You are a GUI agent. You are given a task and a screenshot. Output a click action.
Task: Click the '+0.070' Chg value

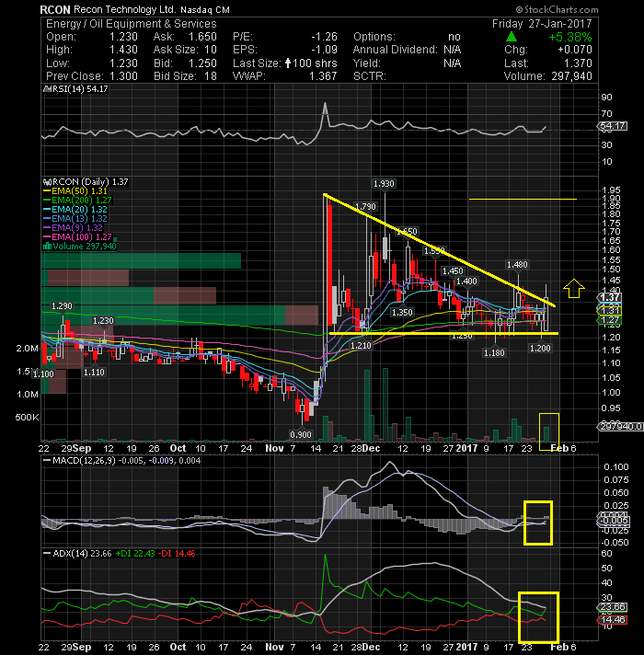(x=575, y=50)
